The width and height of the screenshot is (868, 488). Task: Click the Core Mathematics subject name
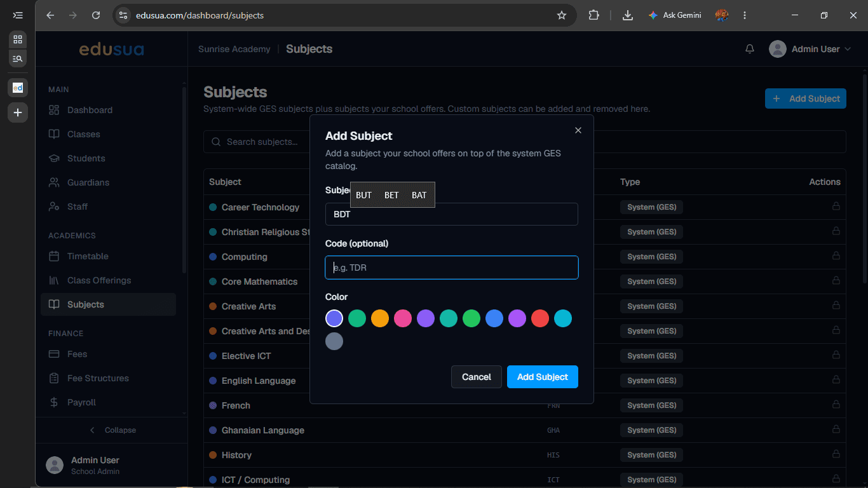pyautogui.click(x=259, y=281)
